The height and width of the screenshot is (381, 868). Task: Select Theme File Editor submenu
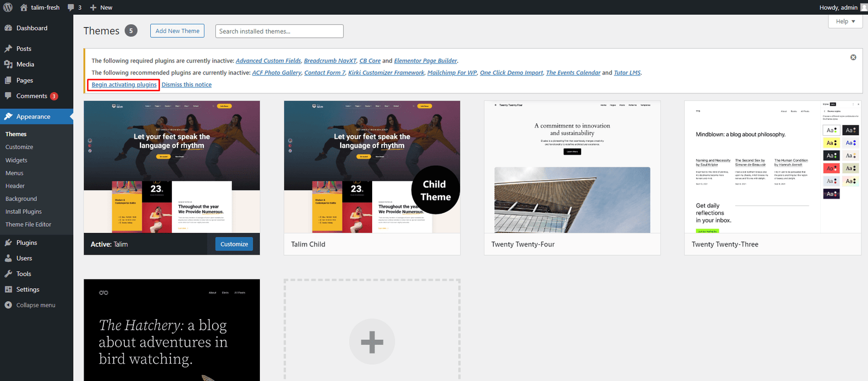(x=28, y=225)
